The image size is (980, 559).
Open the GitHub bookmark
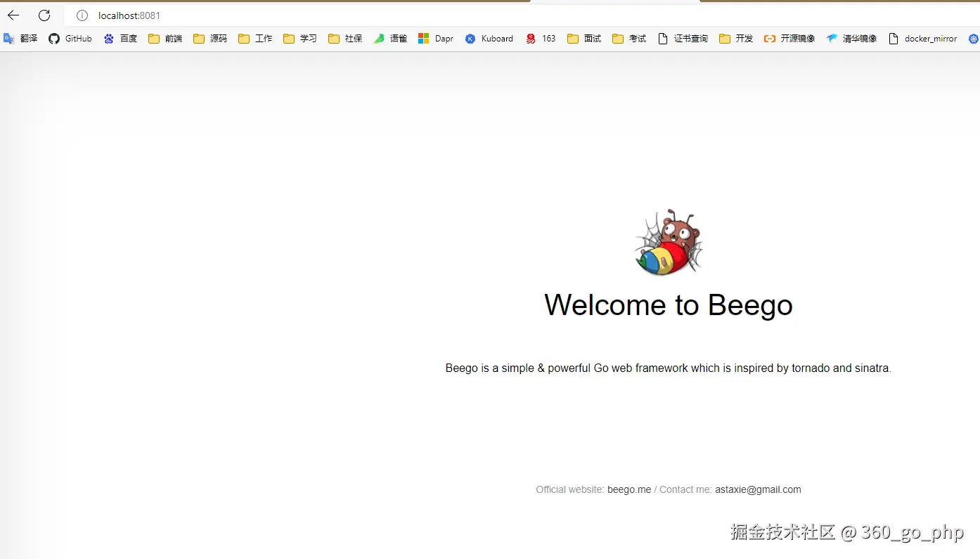[70, 39]
